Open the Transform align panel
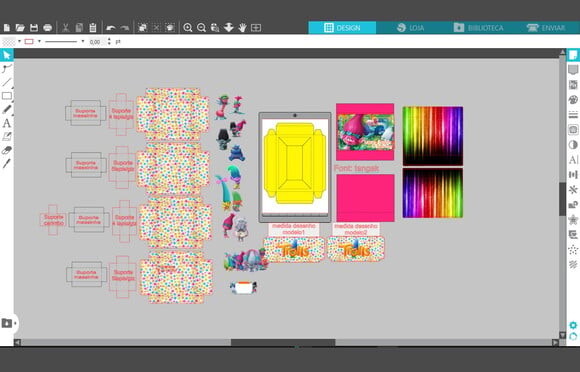 [573, 175]
